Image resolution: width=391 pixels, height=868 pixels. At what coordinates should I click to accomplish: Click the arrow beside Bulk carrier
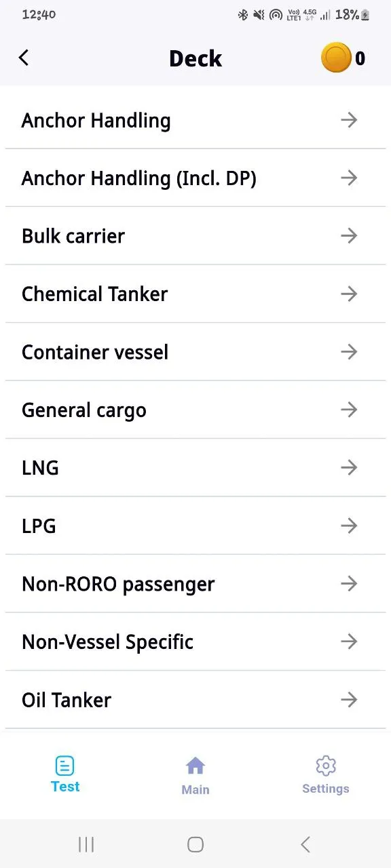point(349,236)
